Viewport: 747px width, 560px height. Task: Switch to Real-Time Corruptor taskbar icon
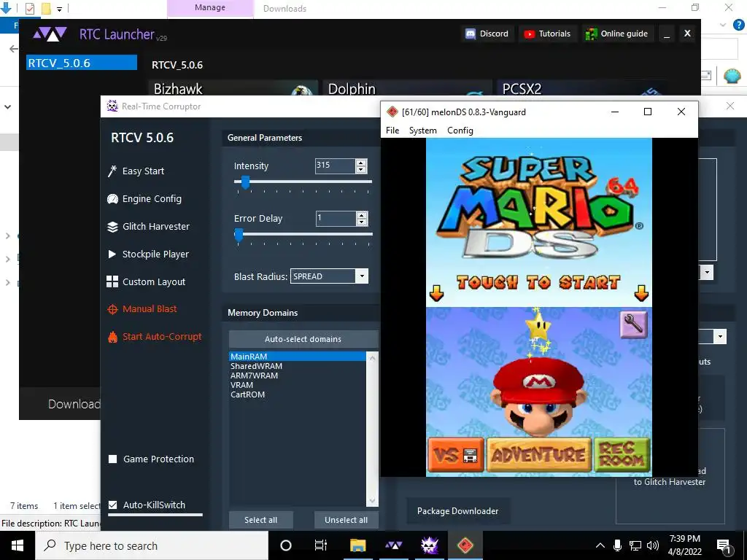click(x=429, y=545)
